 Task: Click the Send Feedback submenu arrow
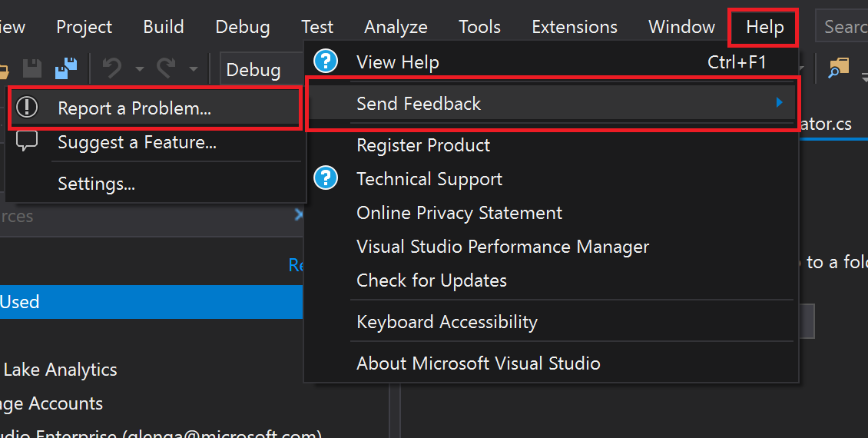pyautogui.click(x=780, y=102)
